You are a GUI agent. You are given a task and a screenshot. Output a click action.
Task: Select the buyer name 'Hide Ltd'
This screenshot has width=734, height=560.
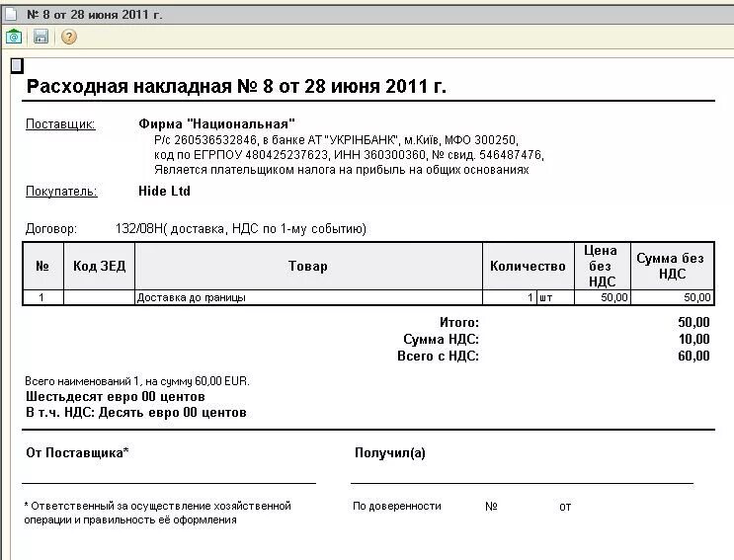tap(164, 191)
